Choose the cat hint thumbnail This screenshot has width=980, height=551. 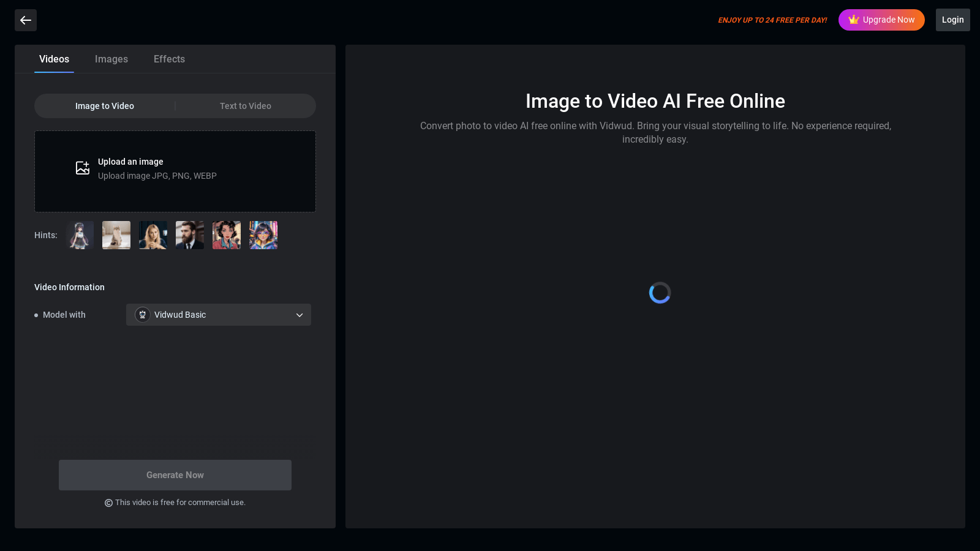click(116, 235)
